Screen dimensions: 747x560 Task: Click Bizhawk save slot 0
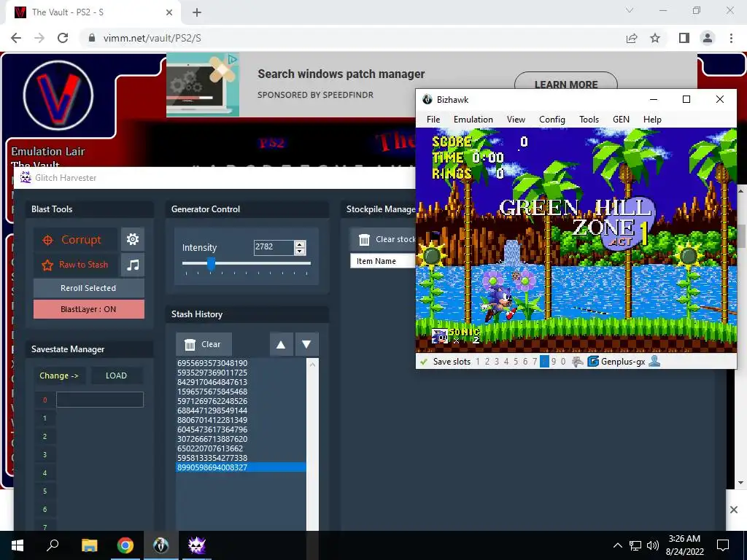563,362
